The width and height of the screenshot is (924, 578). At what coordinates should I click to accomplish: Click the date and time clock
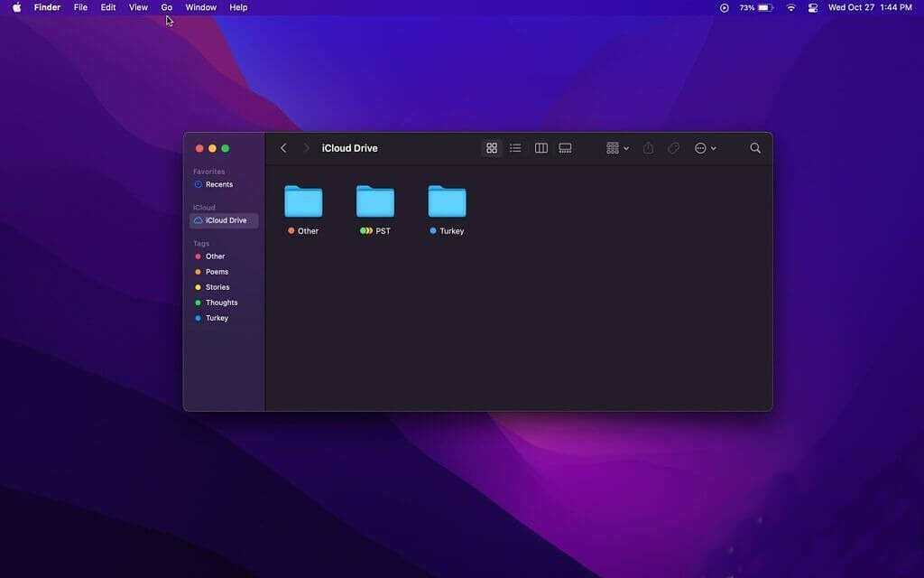(870, 7)
